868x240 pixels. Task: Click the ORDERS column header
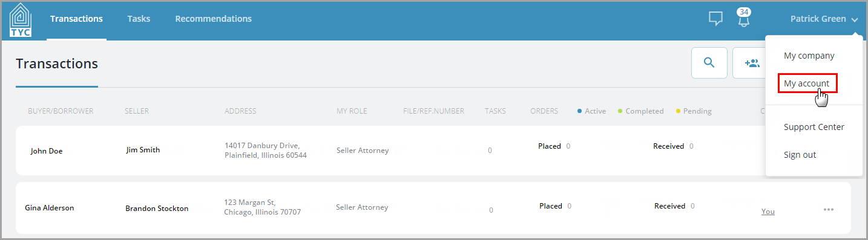pyautogui.click(x=544, y=111)
